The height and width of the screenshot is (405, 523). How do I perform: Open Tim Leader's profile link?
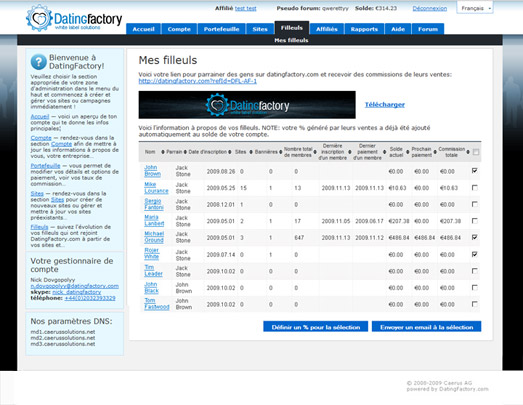[153, 271]
